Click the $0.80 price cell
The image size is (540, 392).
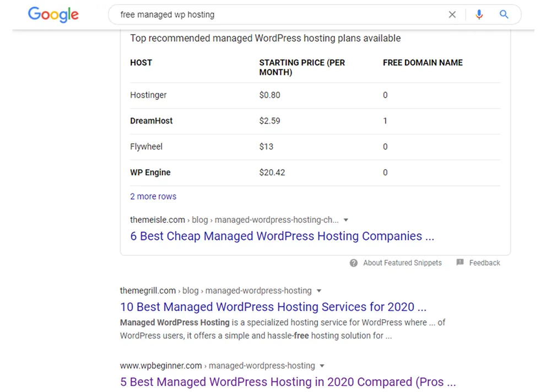(x=269, y=95)
